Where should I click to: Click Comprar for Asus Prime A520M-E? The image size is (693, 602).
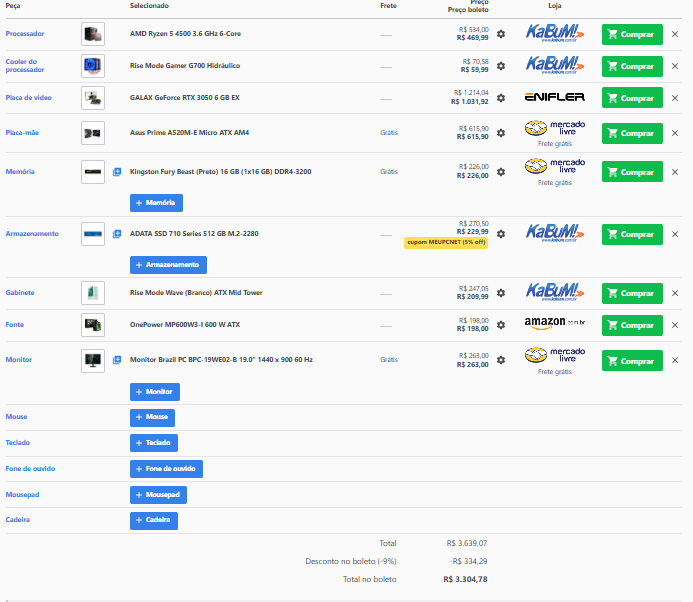(x=632, y=133)
